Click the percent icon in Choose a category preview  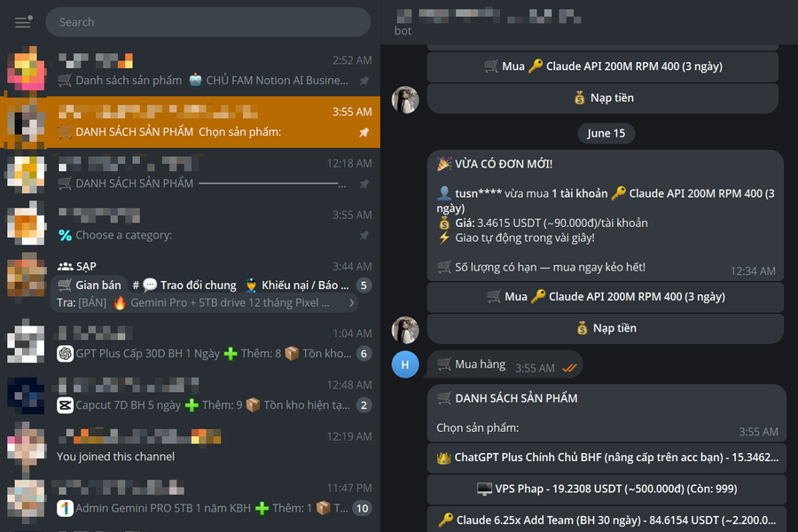(x=65, y=235)
